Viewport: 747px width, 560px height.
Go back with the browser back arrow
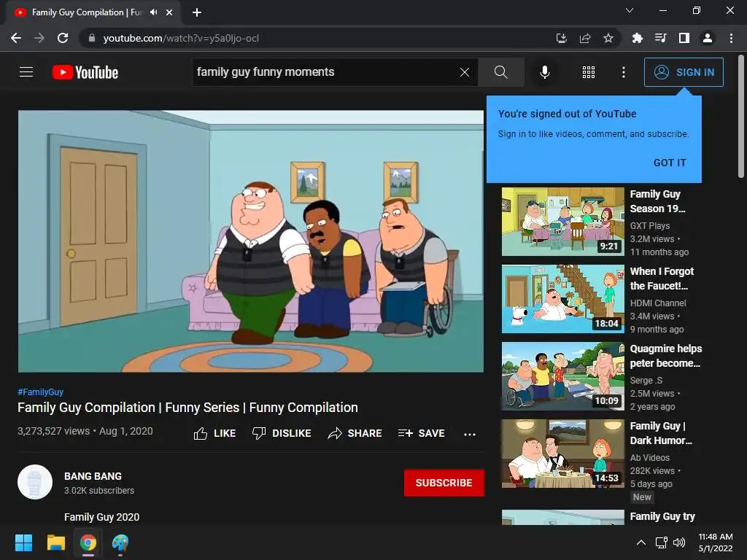16,38
